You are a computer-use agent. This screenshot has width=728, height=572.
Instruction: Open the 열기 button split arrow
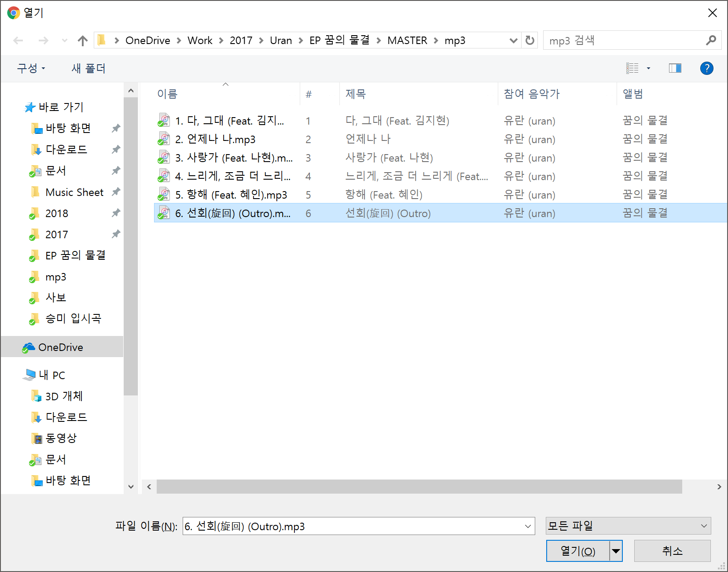[616, 551]
